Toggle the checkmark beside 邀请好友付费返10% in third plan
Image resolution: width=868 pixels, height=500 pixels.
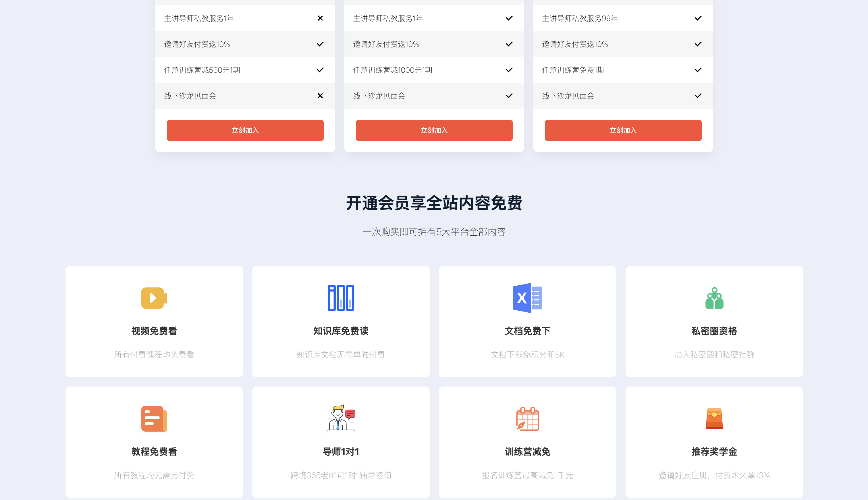(x=698, y=44)
